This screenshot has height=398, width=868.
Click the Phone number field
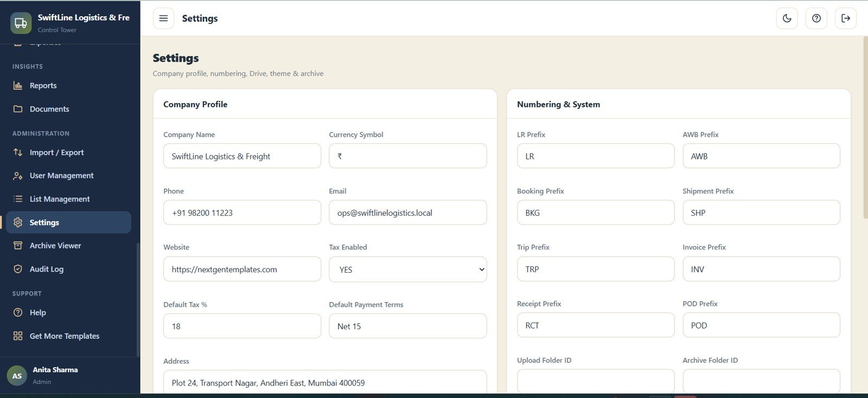pyautogui.click(x=242, y=213)
